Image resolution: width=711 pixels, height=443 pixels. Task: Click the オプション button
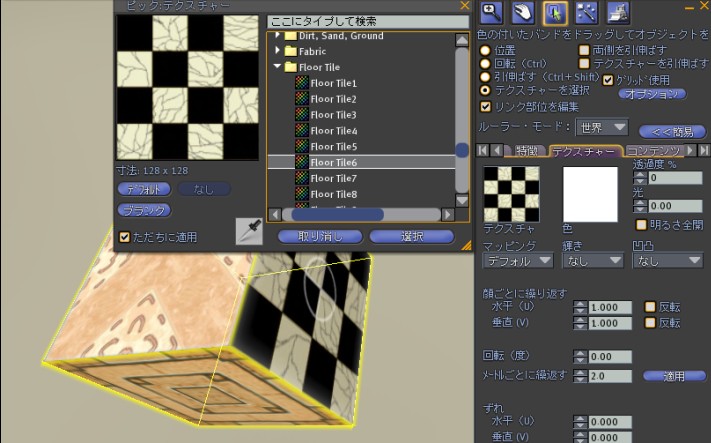click(x=652, y=94)
